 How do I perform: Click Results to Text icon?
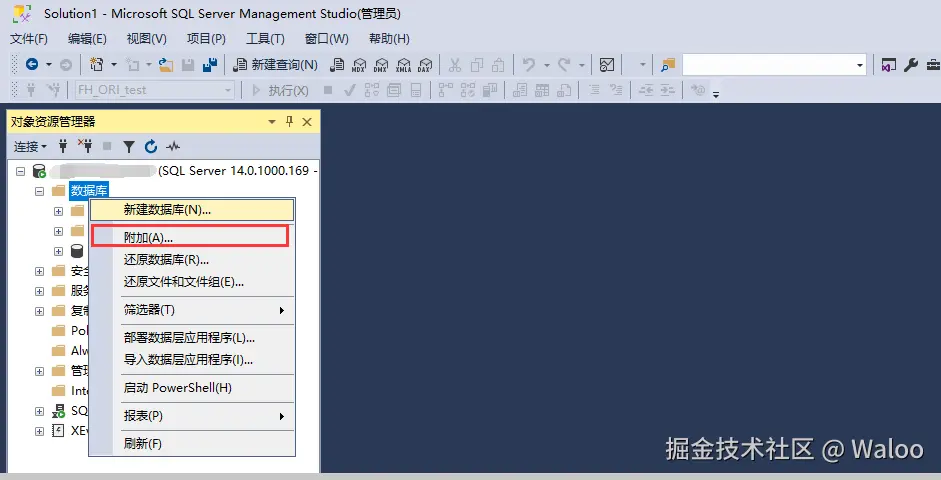520,90
